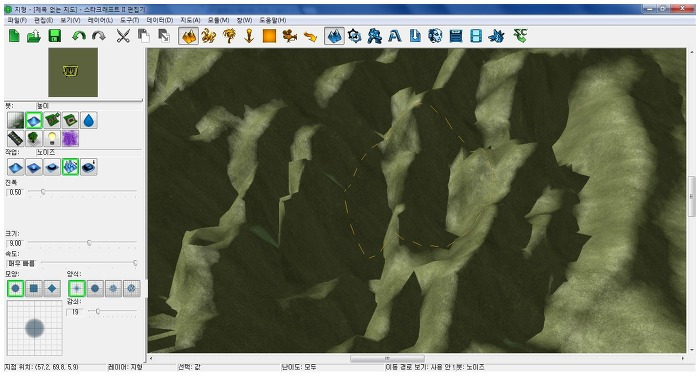The height and width of the screenshot is (376, 700).
Task: Select the foliage tree brush icon
Action: pyautogui.click(x=34, y=138)
